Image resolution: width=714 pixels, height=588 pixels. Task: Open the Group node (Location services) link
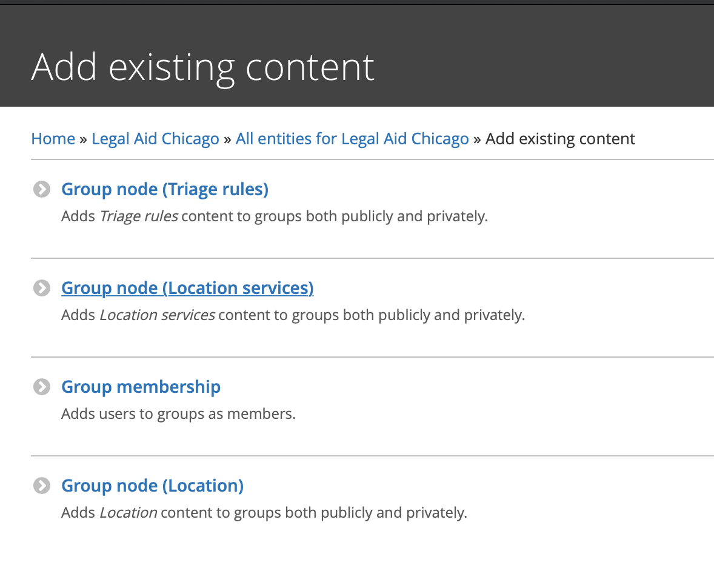tap(188, 289)
